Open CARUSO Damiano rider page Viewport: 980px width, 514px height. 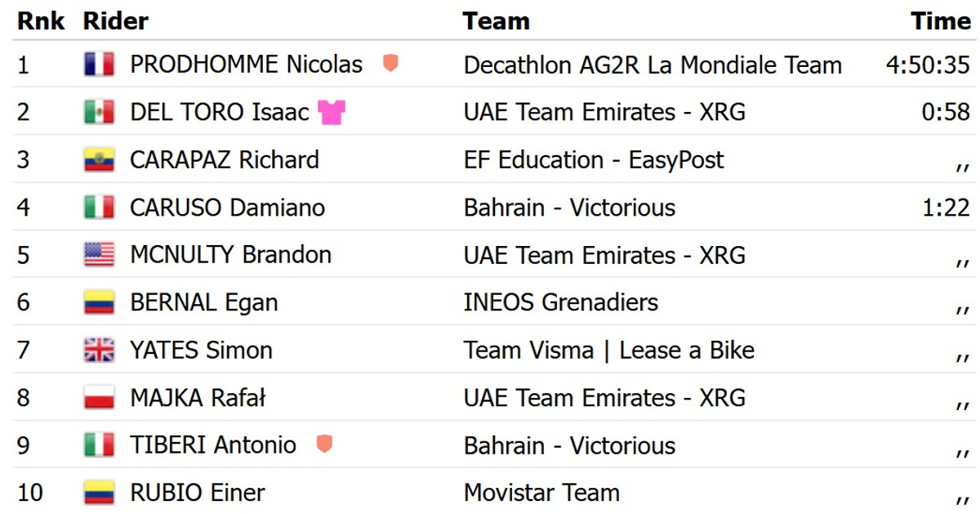227,208
